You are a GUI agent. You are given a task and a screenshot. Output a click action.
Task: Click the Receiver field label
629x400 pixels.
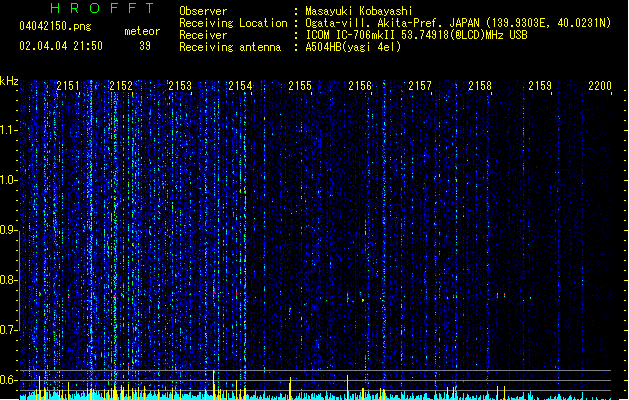coord(203,35)
